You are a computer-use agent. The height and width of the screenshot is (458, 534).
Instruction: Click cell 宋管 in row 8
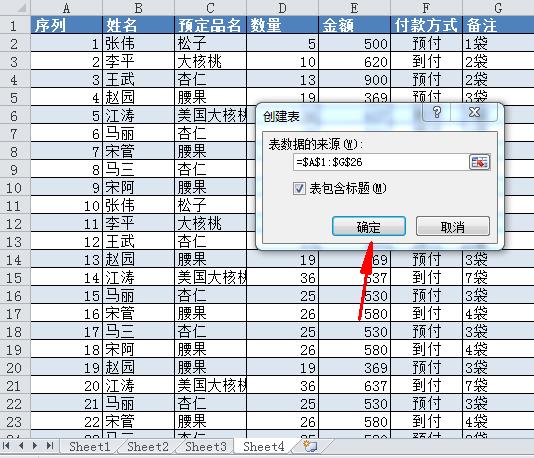coord(138,151)
